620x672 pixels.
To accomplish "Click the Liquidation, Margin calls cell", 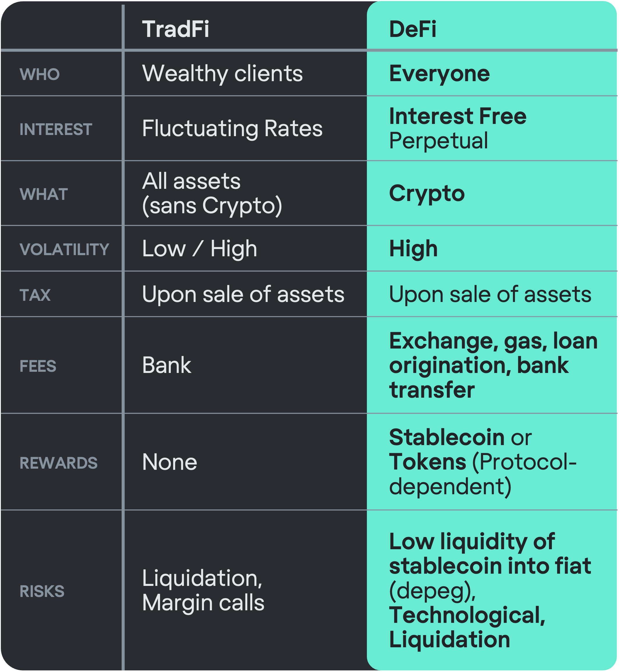I will click(x=203, y=591).
